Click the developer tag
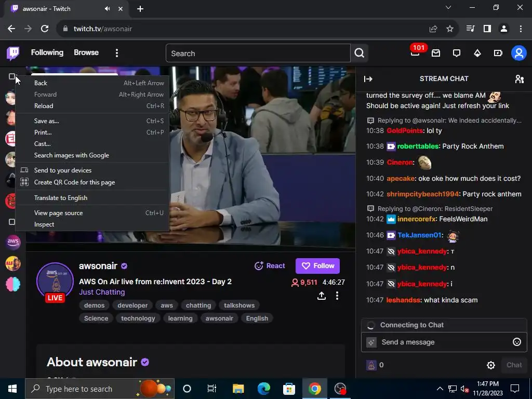532x399 pixels. point(132,305)
